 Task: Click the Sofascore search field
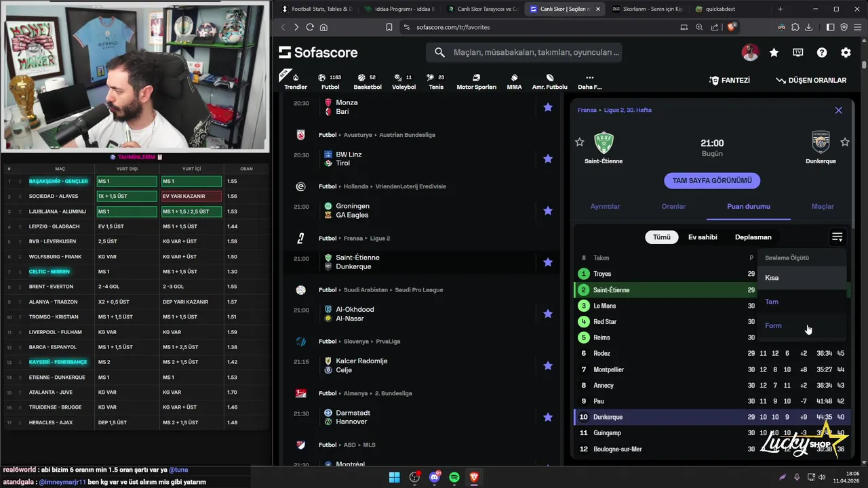(x=524, y=52)
